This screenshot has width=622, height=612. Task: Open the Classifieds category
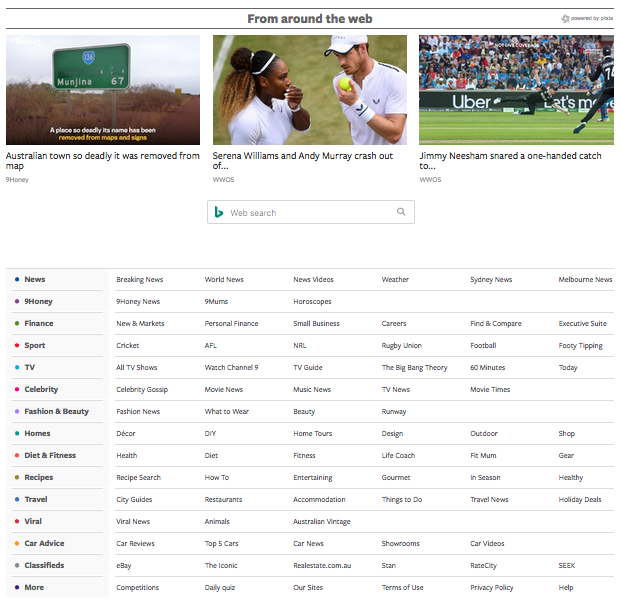pyautogui.click(x=44, y=566)
